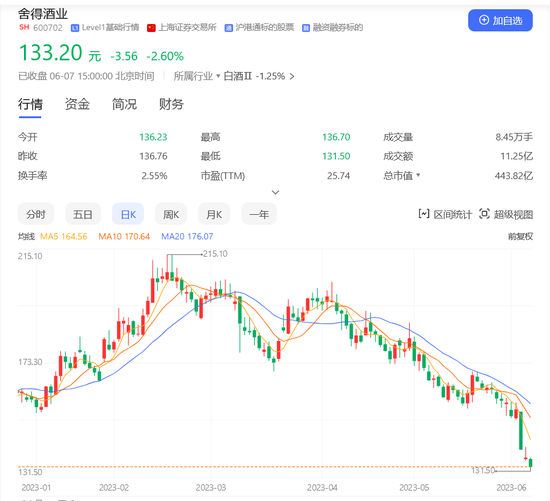Expand more quote details chevron

click(x=276, y=192)
